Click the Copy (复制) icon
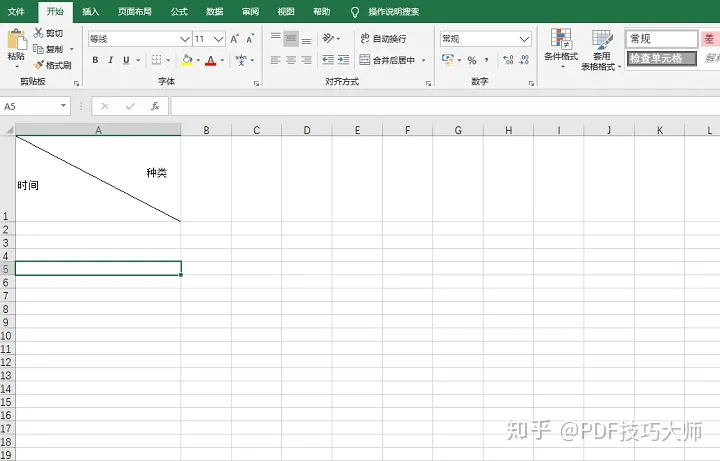720x461 pixels. point(39,49)
